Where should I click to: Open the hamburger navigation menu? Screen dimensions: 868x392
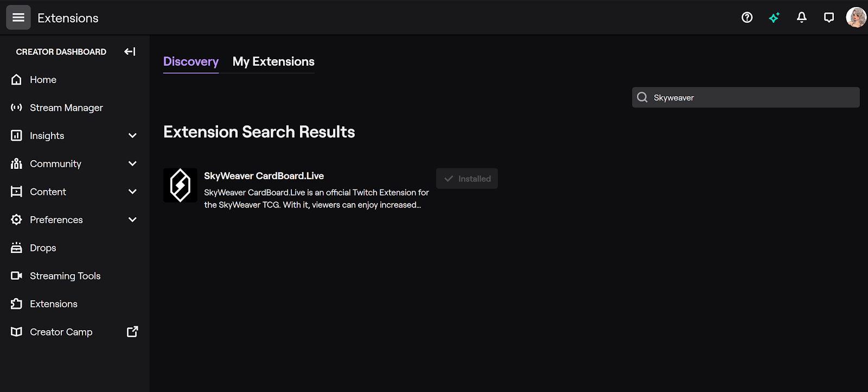18,18
